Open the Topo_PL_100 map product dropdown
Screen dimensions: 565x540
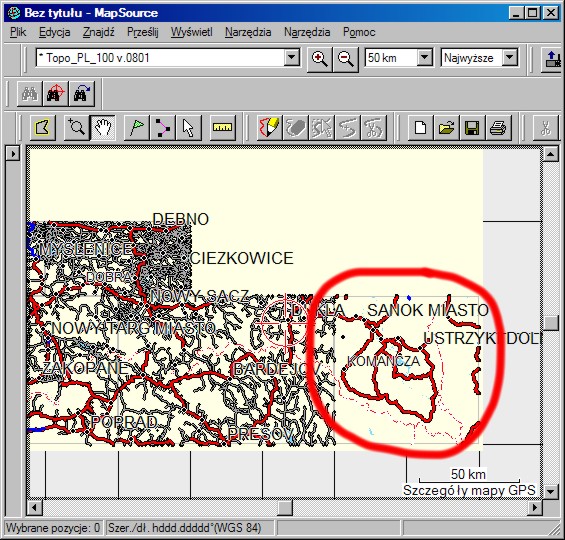[292, 58]
